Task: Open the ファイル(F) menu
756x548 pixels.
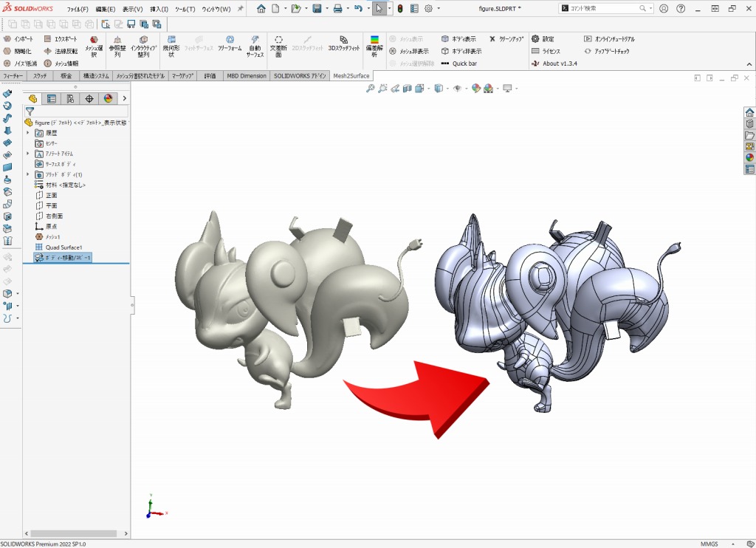Action: point(78,9)
